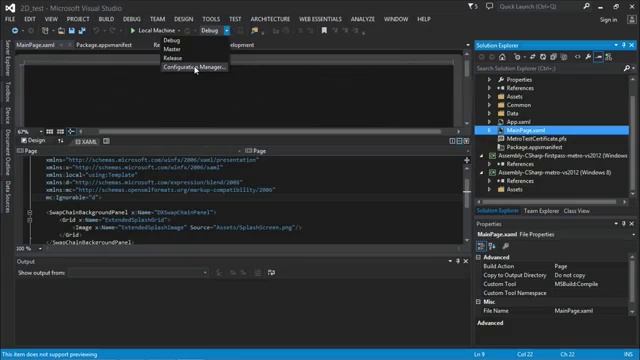The width and height of the screenshot is (640, 360).
Task: Click Collapse All icon in Solution Explorer
Action: (553, 57)
